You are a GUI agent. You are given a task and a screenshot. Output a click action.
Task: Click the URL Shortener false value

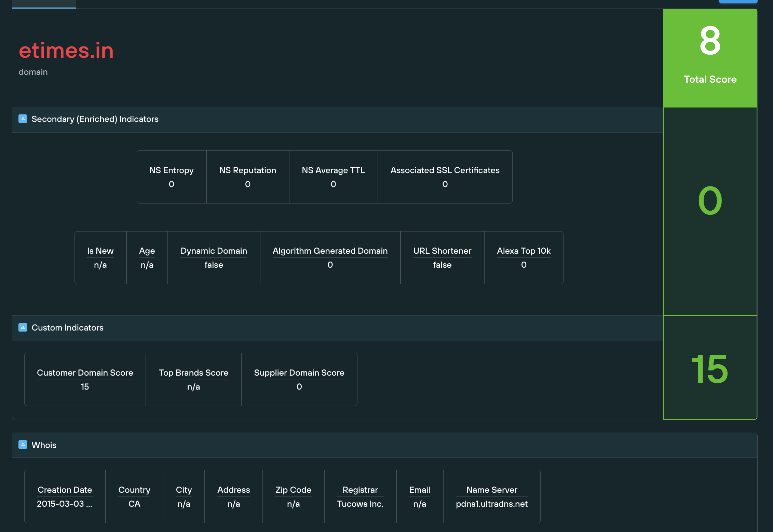pyautogui.click(x=442, y=265)
